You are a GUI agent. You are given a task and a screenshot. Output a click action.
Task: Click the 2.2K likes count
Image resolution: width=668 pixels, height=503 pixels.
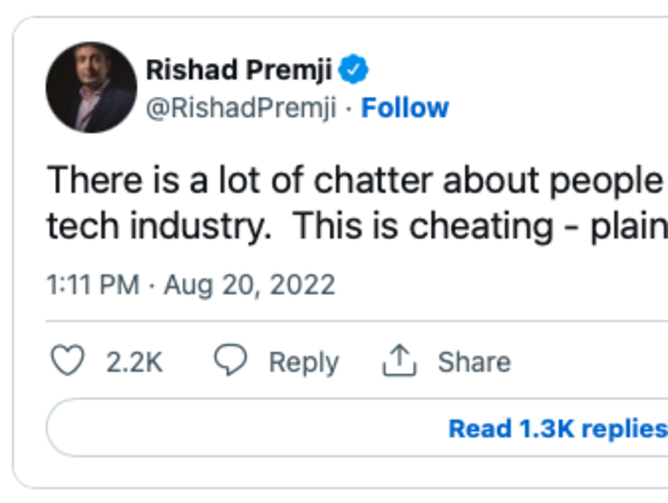[134, 362]
